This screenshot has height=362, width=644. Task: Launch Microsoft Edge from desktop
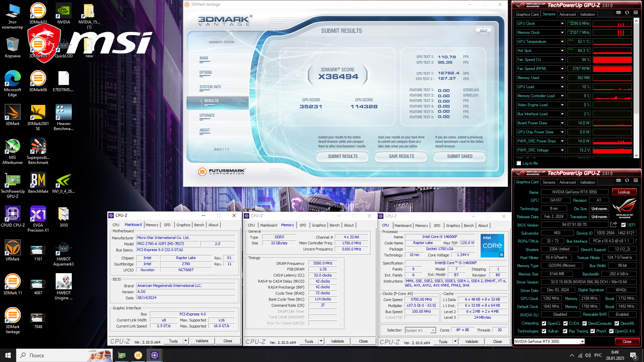[12, 83]
